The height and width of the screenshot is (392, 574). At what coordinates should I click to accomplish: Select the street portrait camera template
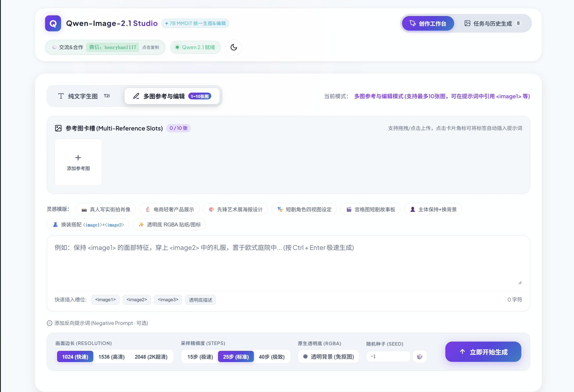click(x=106, y=209)
